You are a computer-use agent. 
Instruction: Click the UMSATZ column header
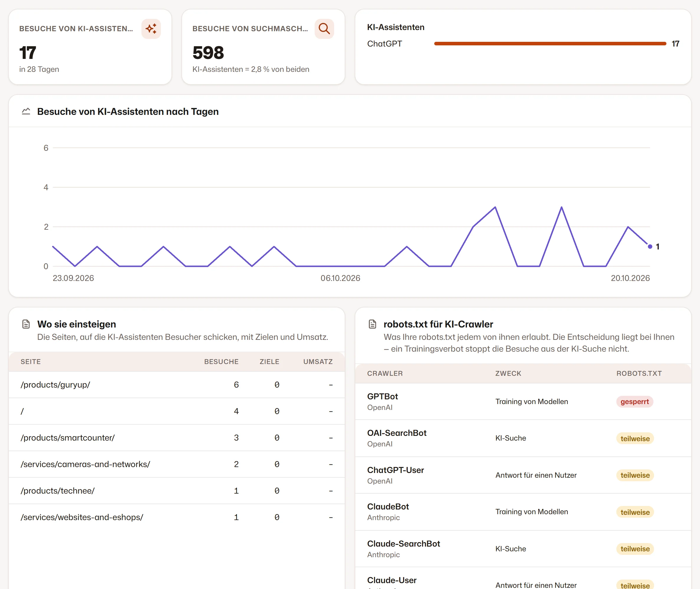[x=318, y=362]
